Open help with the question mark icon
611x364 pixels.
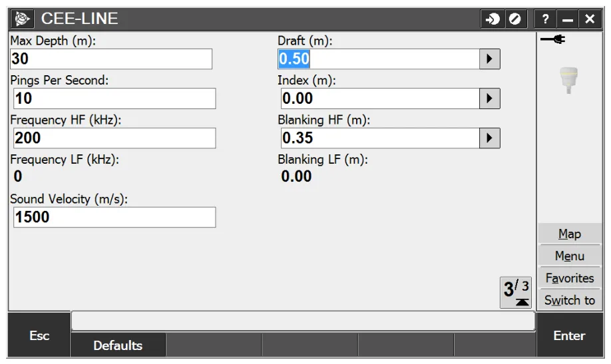pos(545,19)
